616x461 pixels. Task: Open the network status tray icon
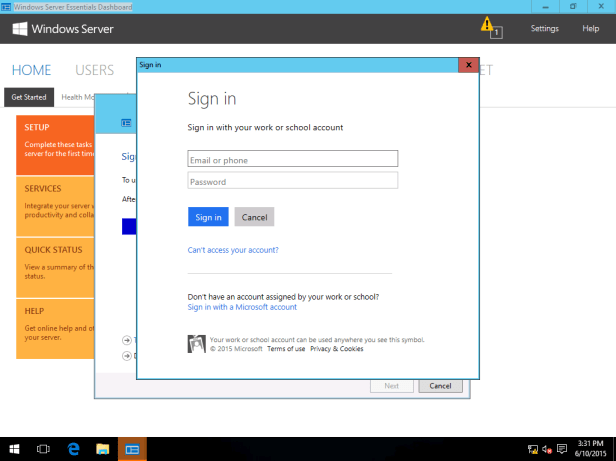[x=533, y=450]
